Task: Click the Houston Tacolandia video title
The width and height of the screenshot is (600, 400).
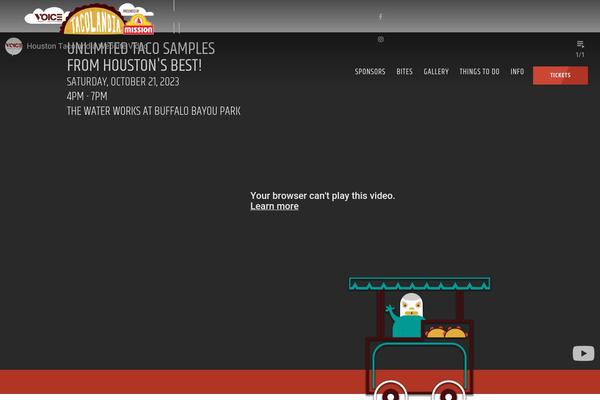Action: pyautogui.click(x=87, y=46)
